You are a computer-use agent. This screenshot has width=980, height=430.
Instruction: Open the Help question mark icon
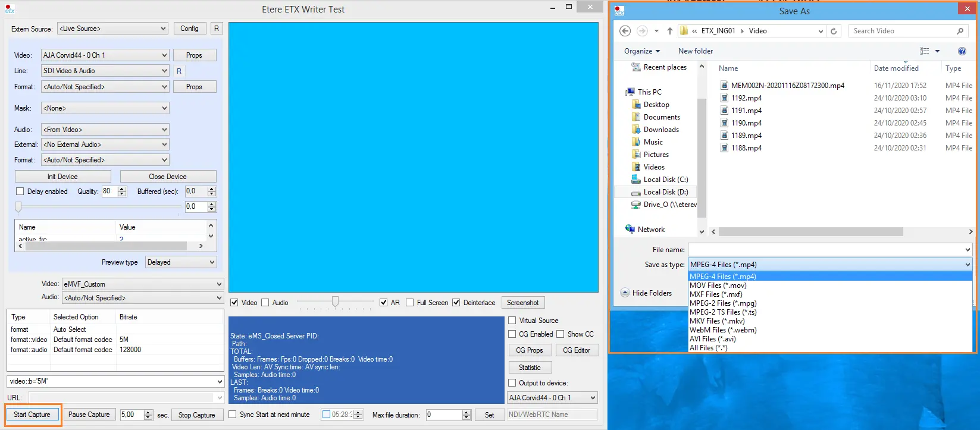coord(962,51)
